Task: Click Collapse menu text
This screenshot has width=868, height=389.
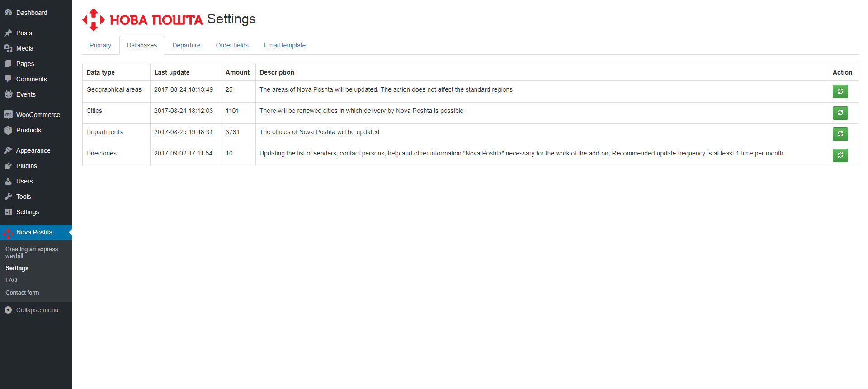Action: click(37, 310)
